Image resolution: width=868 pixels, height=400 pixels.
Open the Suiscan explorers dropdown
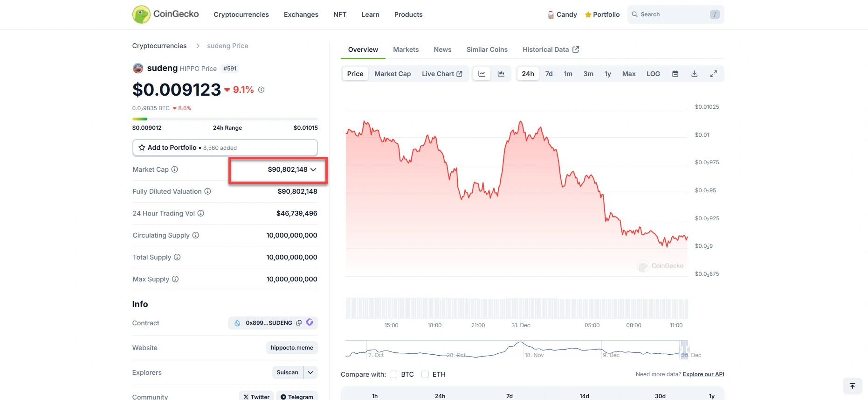coord(310,372)
